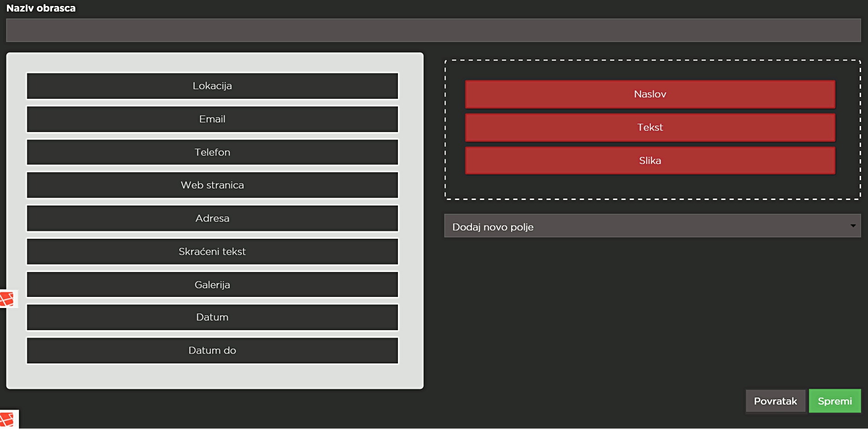Viewport: 868px width, 429px height.
Task: Click the Naziv obrasca text input field
Action: 433,30
